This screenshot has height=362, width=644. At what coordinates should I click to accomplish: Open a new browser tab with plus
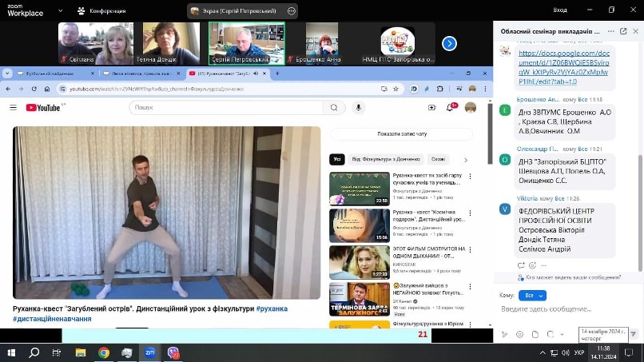click(277, 74)
